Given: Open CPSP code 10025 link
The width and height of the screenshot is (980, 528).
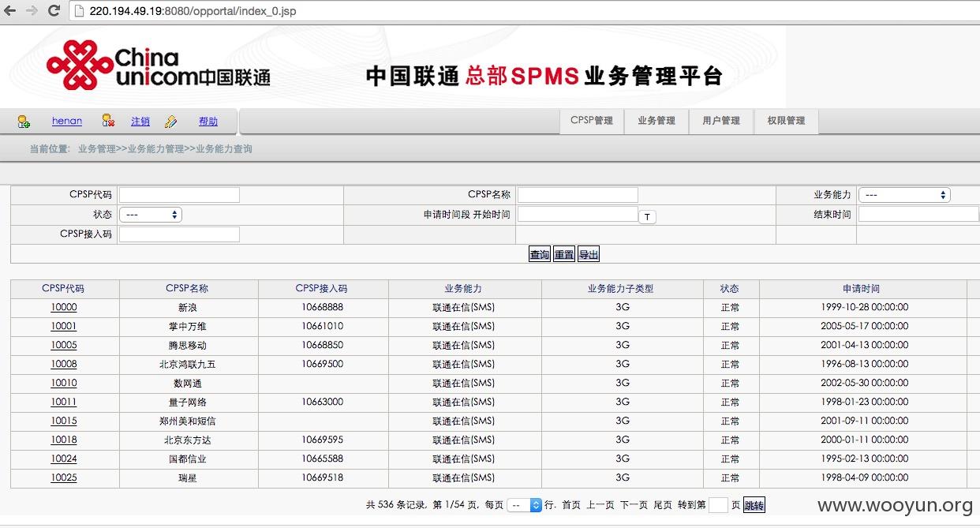Looking at the screenshot, I should (64, 478).
